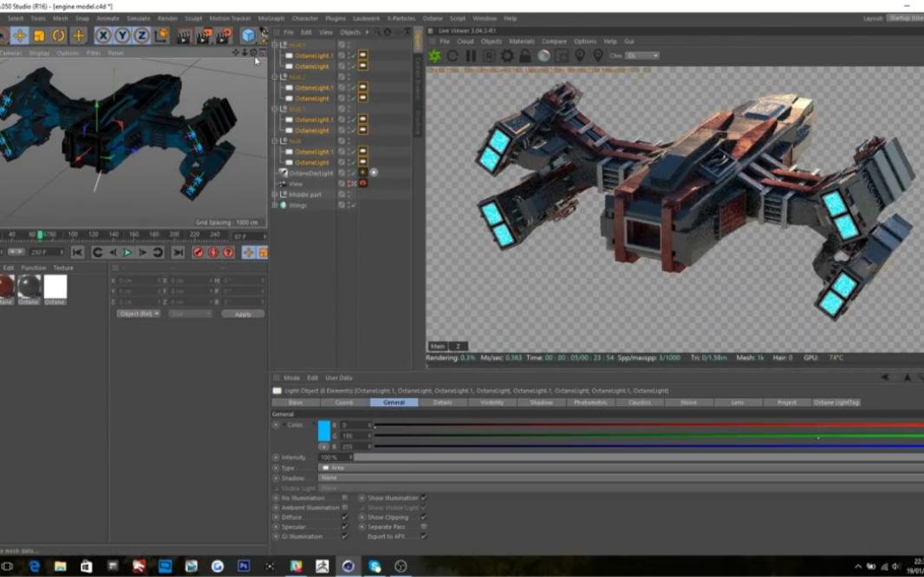Select the Move tool in top toolbar
Viewport: 924px width, 577px height.
[x=19, y=36]
